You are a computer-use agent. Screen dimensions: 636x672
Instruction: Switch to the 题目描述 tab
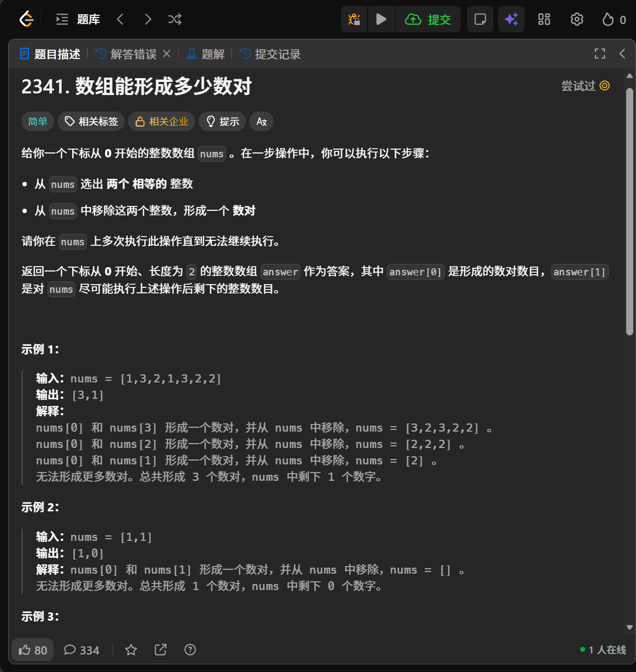click(50, 54)
